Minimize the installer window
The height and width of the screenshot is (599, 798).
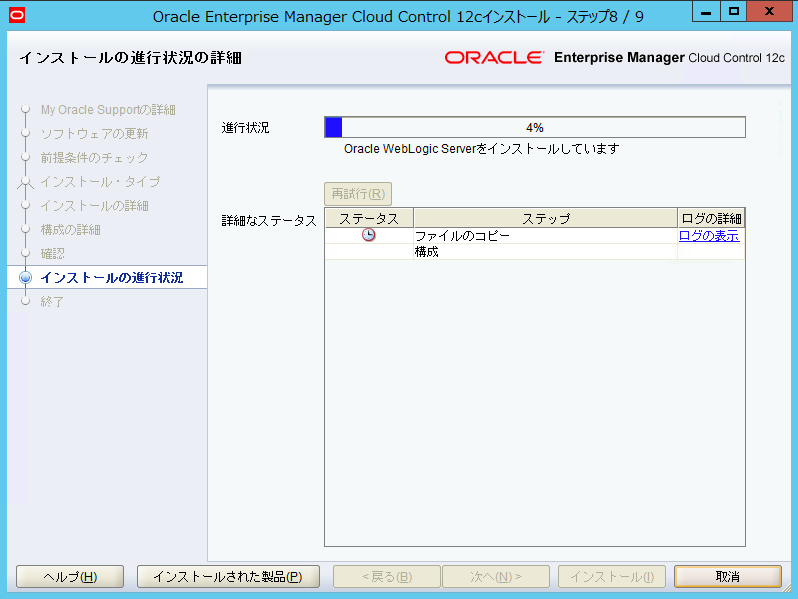tap(708, 12)
